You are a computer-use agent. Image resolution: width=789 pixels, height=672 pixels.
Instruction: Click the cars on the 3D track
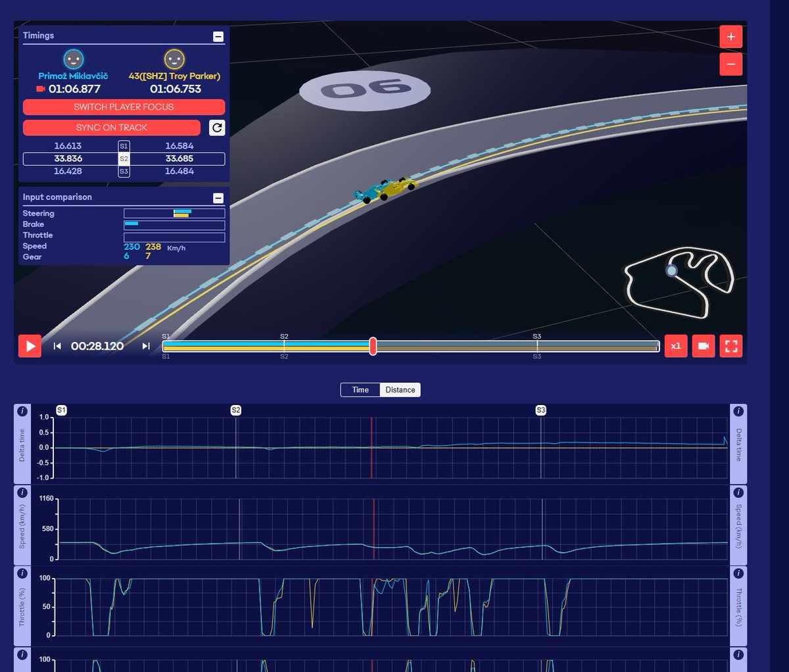point(385,190)
